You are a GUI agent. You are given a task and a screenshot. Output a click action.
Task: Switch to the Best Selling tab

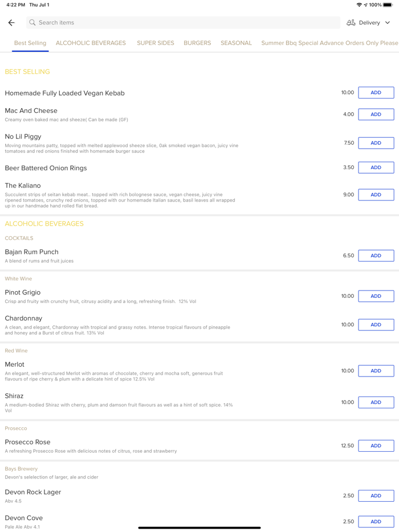click(30, 43)
